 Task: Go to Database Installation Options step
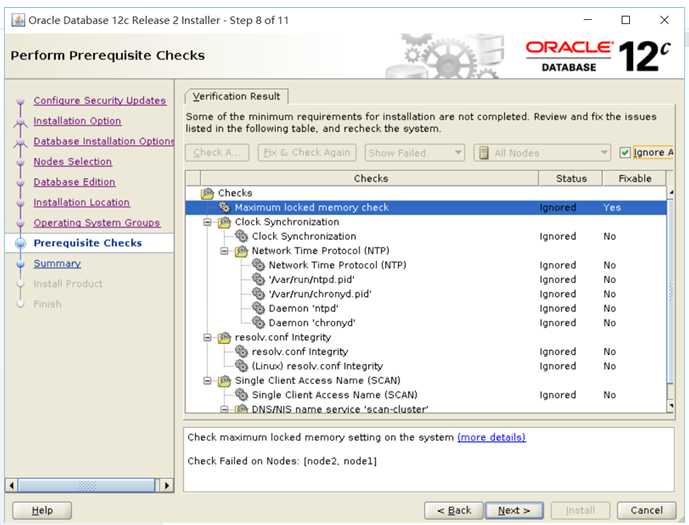tap(104, 141)
